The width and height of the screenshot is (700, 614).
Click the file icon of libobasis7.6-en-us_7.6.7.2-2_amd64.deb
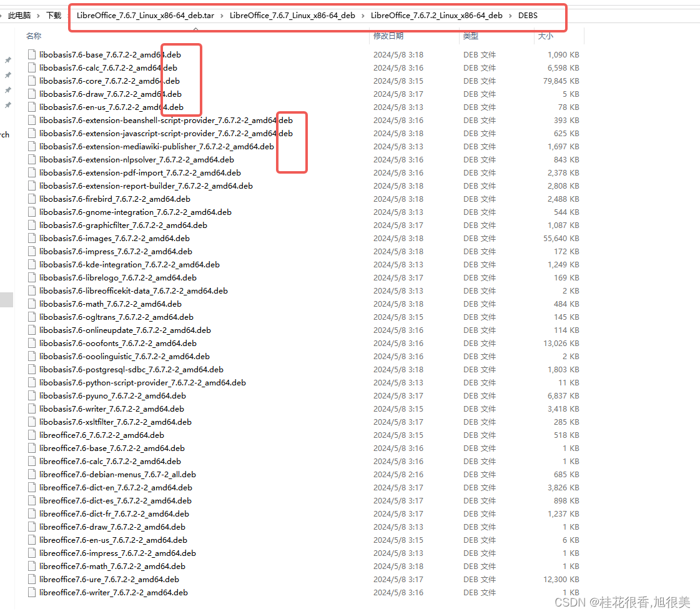[32, 107]
